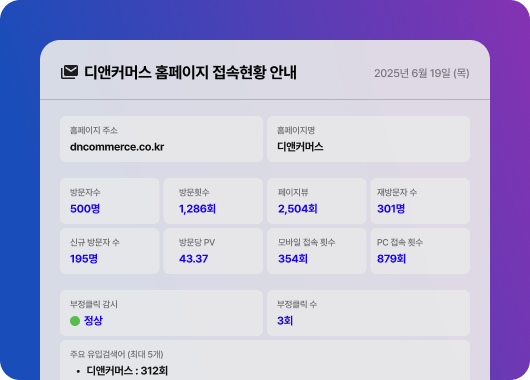The image size is (530, 380).
Task: Click the 195명 new visitors value
Action: (84, 259)
